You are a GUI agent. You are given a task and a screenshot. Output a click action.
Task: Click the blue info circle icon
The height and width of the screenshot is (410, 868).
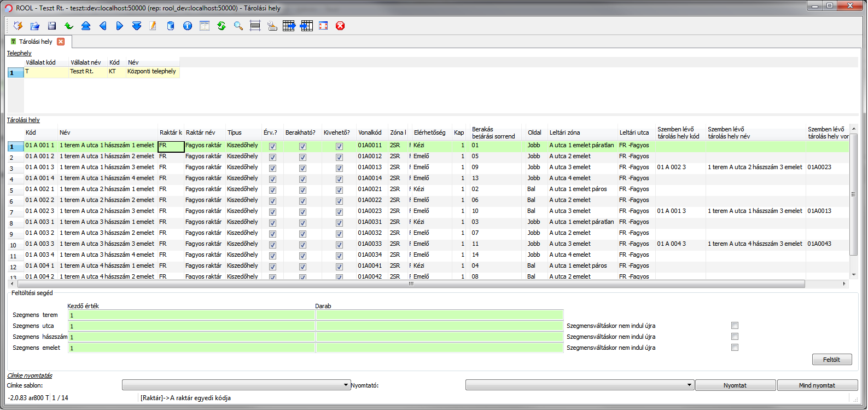point(188,26)
